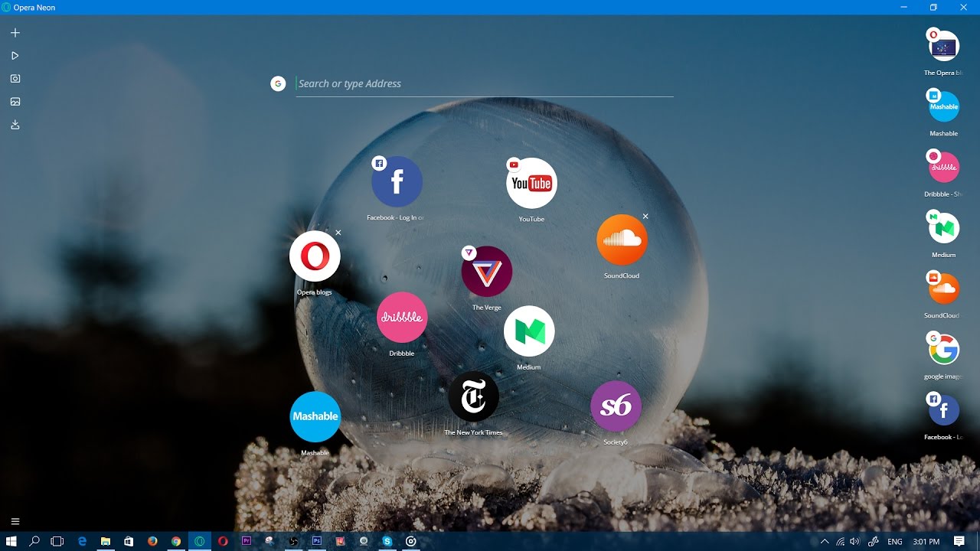Open the video player panel in the sidebar
The height and width of the screenshot is (551, 980).
pyautogui.click(x=15, y=56)
